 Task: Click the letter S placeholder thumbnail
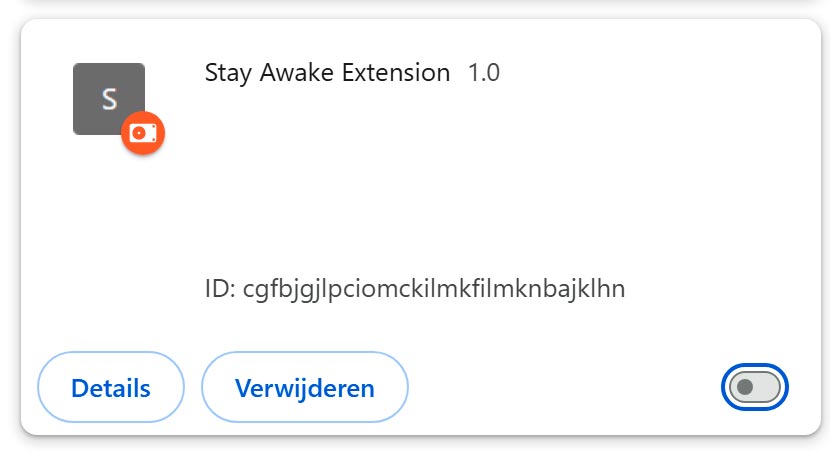tap(105, 95)
